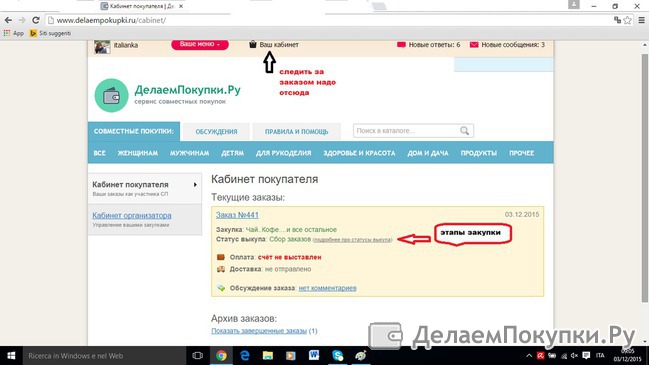Open the Chrome menu button
The image size is (649, 365).
point(642,20)
